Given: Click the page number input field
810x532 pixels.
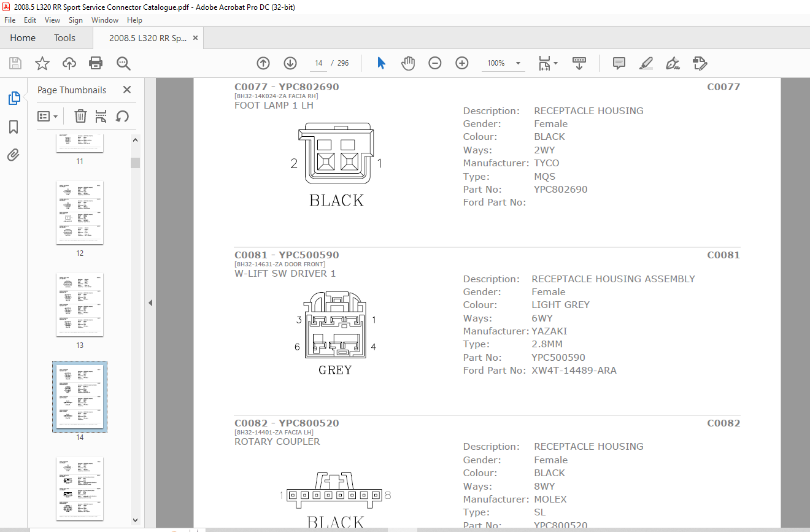Looking at the screenshot, I should pos(318,63).
